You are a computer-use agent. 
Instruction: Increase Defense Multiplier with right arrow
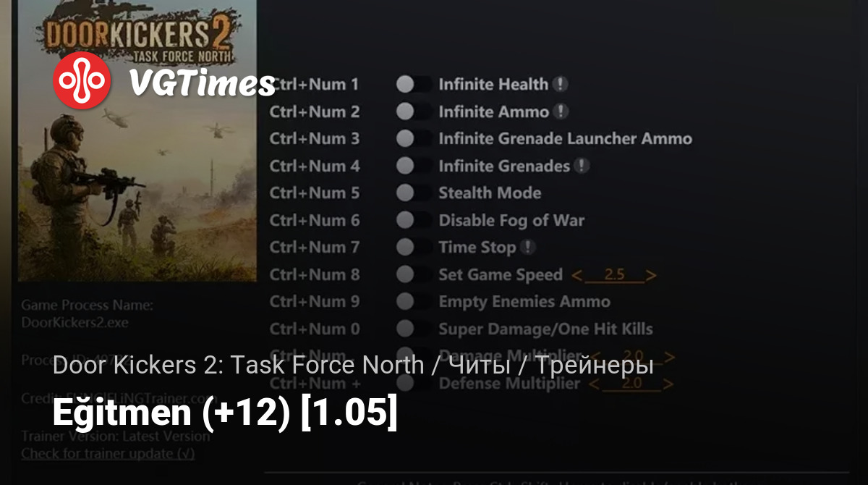click(x=669, y=384)
